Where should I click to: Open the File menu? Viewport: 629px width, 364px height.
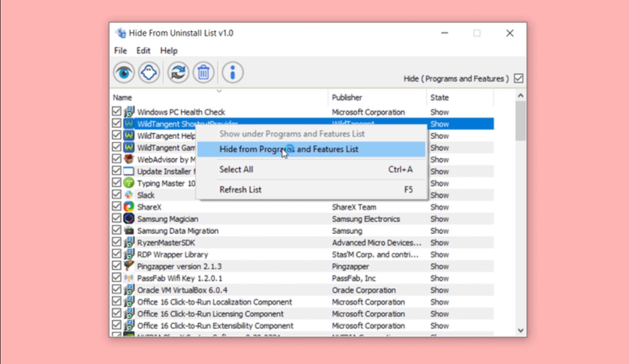click(120, 51)
